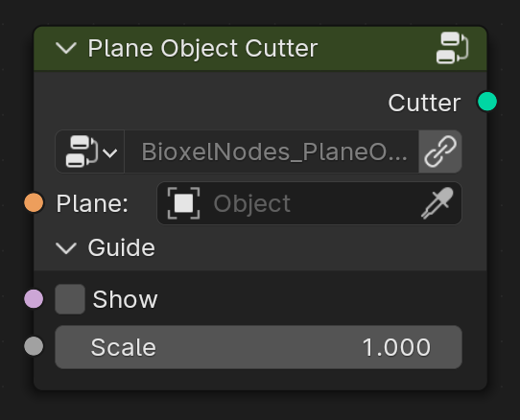Select the Plane Object Cutter title

[202, 49]
